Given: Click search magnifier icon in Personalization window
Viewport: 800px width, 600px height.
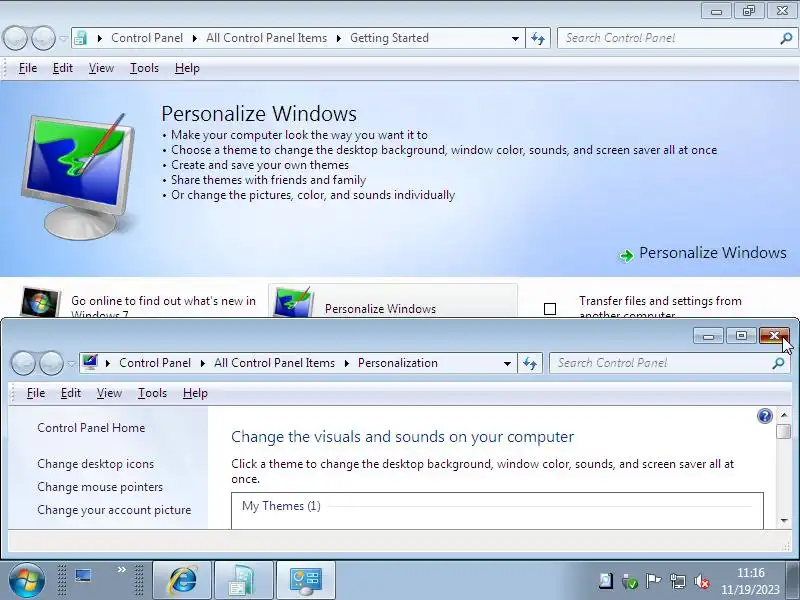Looking at the screenshot, I should coord(778,363).
